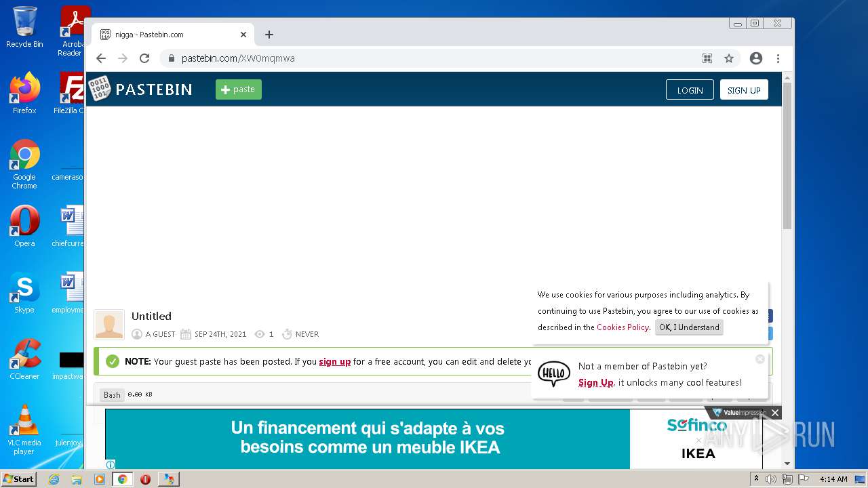Image resolution: width=868 pixels, height=488 pixels.
Task: Open chiefcurre Word document on desktop
Action: (x=69, y=227)
